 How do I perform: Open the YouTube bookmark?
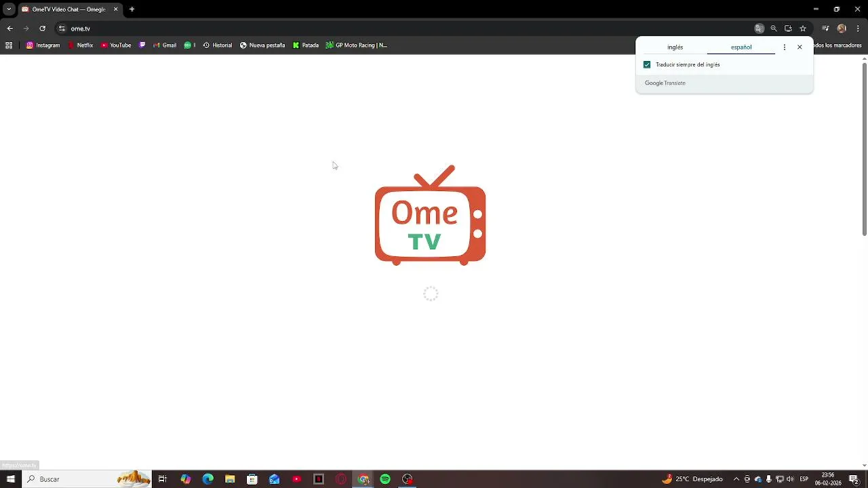click(x=116, y=45)
